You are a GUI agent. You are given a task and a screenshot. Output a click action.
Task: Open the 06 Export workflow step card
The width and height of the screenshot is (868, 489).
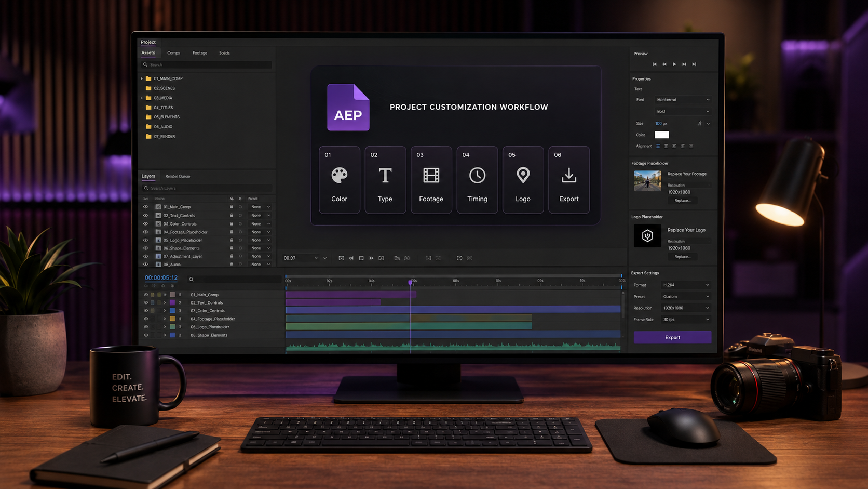(569, 180)
